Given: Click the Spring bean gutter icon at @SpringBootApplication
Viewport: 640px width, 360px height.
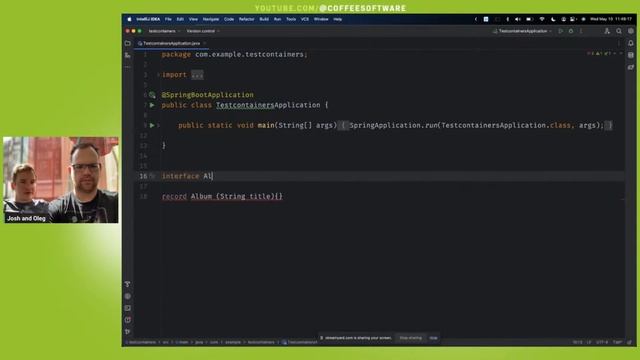Looking at the screenshot, I should point(152,95).
